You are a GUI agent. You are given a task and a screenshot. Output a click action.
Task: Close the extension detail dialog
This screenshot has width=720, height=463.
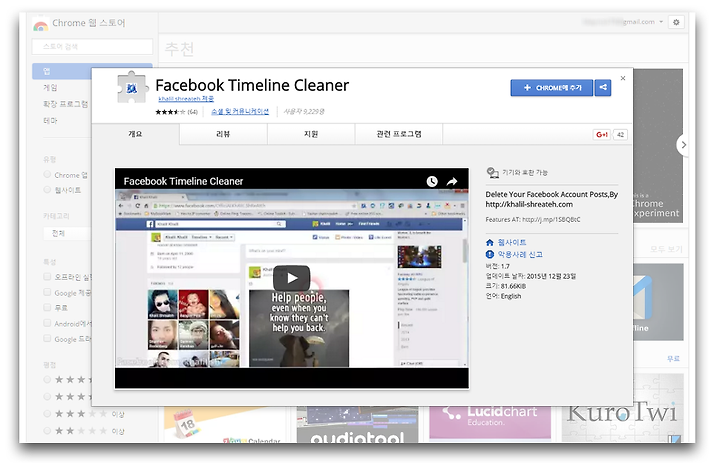point(623,78)
